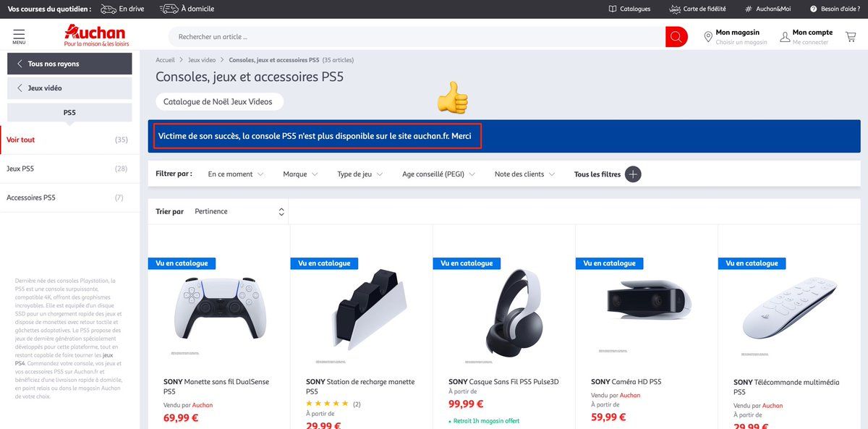Click the red search magnifier button

click(676, 37)
